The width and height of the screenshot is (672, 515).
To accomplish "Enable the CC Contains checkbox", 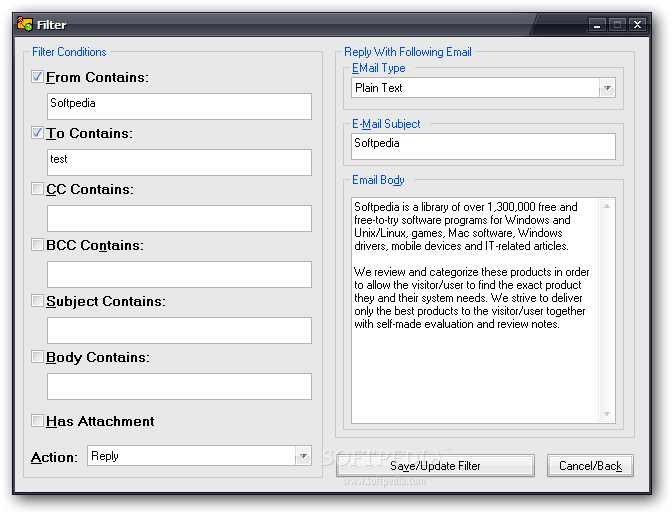I will point(37,189).
